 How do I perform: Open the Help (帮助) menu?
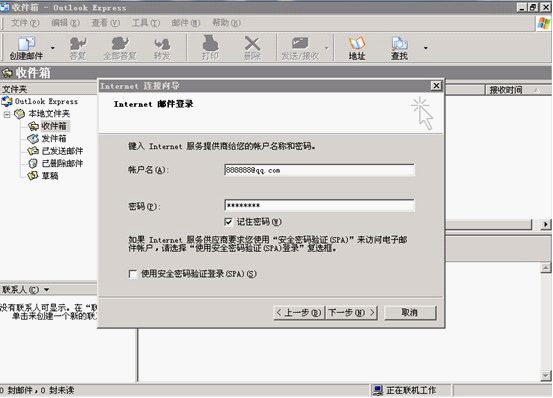pyautogui.click(x=226, y=23)
